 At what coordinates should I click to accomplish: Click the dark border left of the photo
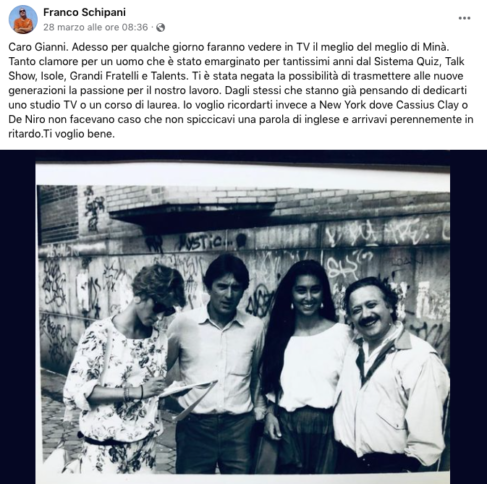pos(17,317)
